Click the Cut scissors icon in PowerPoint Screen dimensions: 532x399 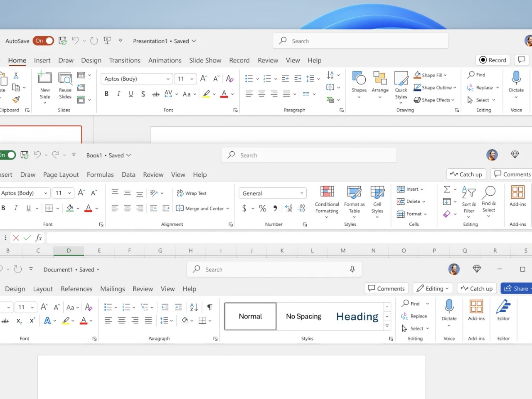16,75
